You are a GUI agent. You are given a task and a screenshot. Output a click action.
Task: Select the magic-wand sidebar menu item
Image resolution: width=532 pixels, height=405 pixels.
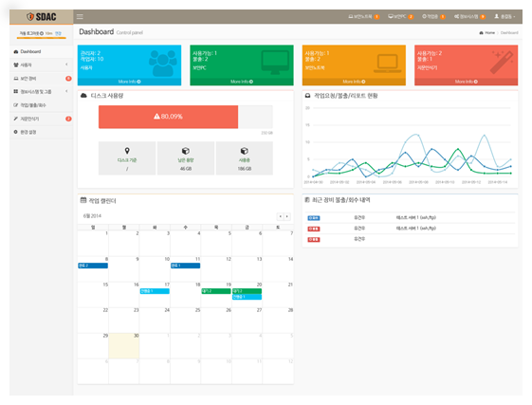41,119
